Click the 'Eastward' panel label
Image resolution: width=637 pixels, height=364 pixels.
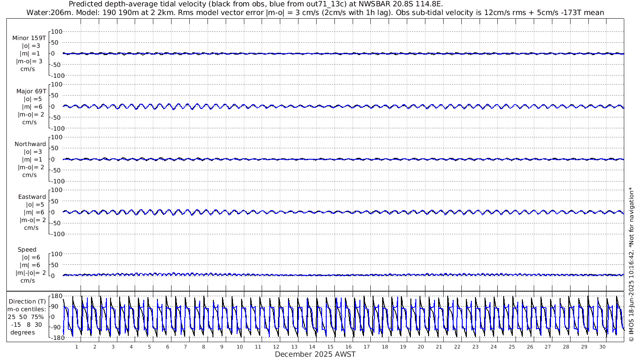(x=32, y=197)
